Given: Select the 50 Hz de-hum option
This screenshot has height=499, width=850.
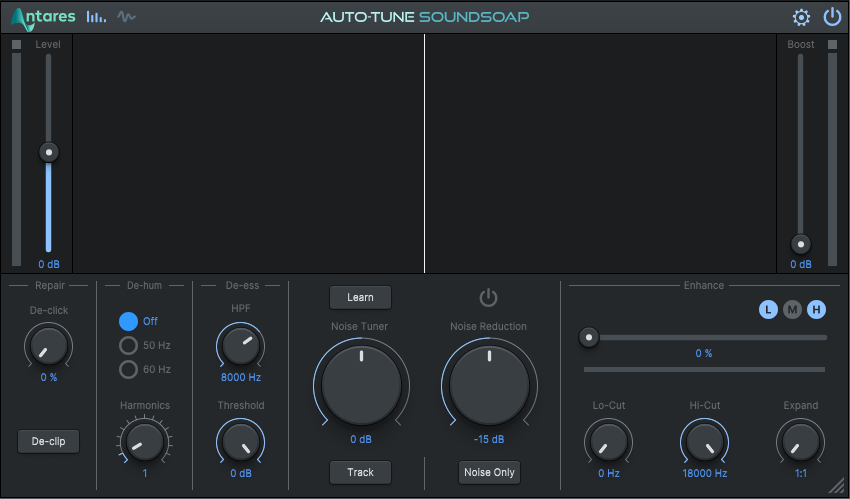Looking at the screenshot, I should [x=128, y=345].
